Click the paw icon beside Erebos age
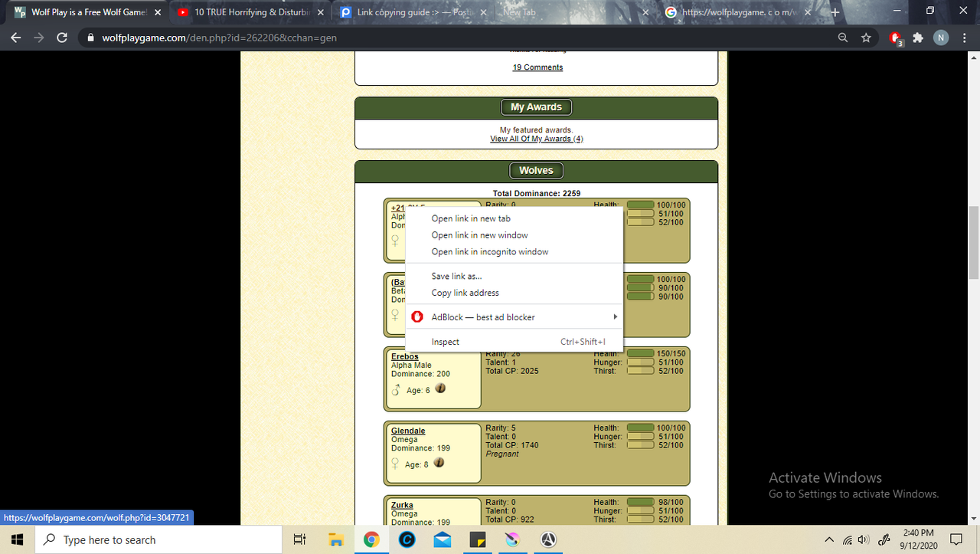 pyautogui.click(x=439, y=388)
